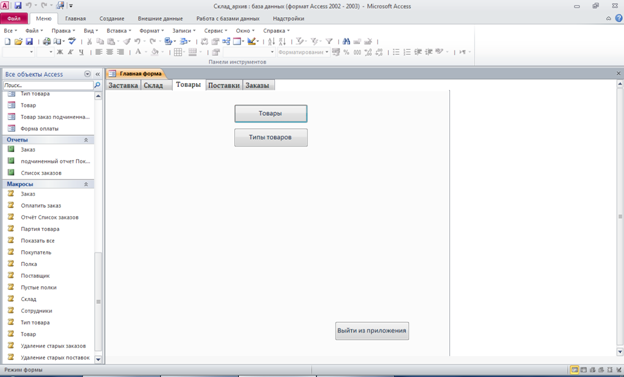
Task: Open the Файл ribbon tab
Action: 14,18
